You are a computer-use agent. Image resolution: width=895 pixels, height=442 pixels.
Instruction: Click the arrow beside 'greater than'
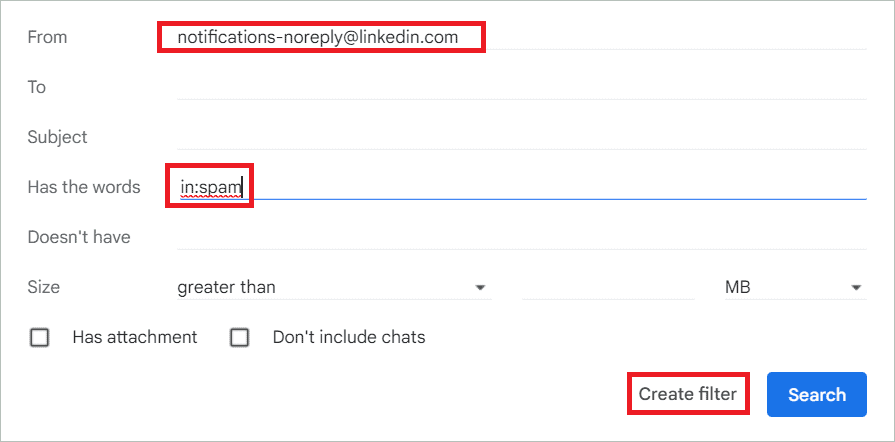click(481, 287)
